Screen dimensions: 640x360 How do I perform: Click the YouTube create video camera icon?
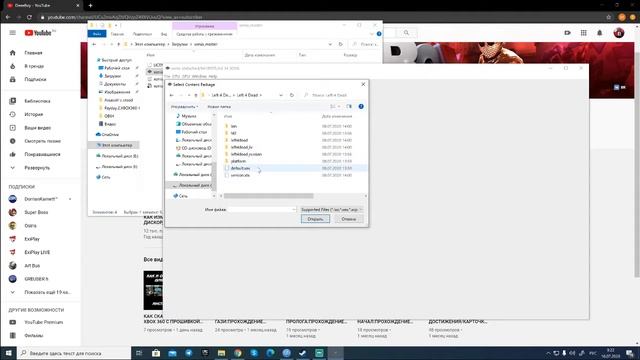click(x=567, y=33)
